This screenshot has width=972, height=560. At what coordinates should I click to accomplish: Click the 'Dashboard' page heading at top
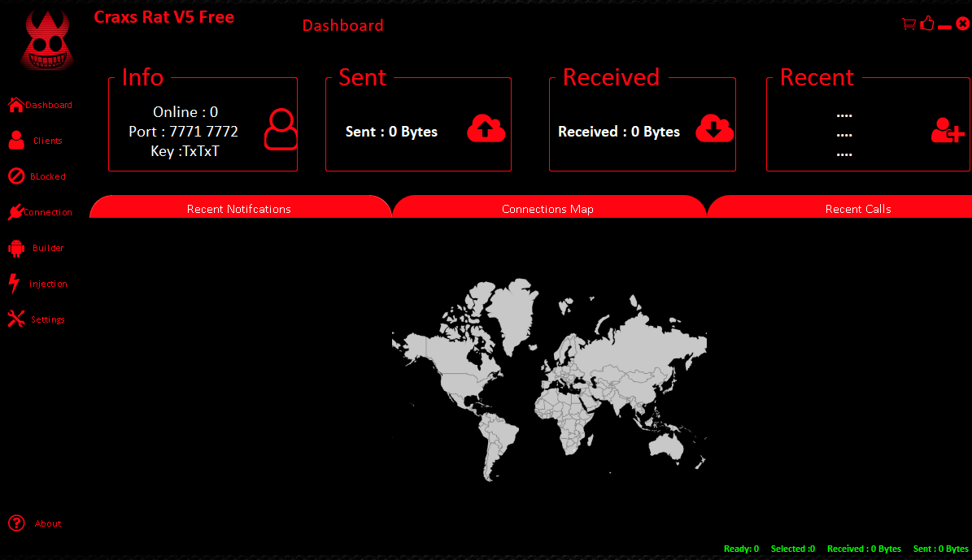pyautogui.click(x=342, y=25)
